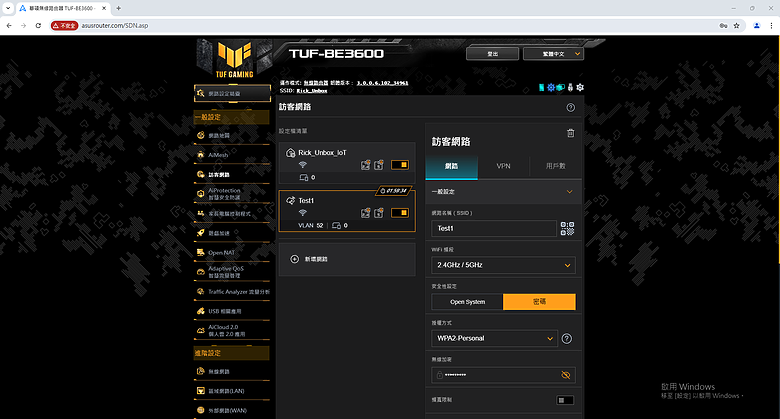Toggle the Rick_Unbox_IoT network switch

(x=400, y=165)
